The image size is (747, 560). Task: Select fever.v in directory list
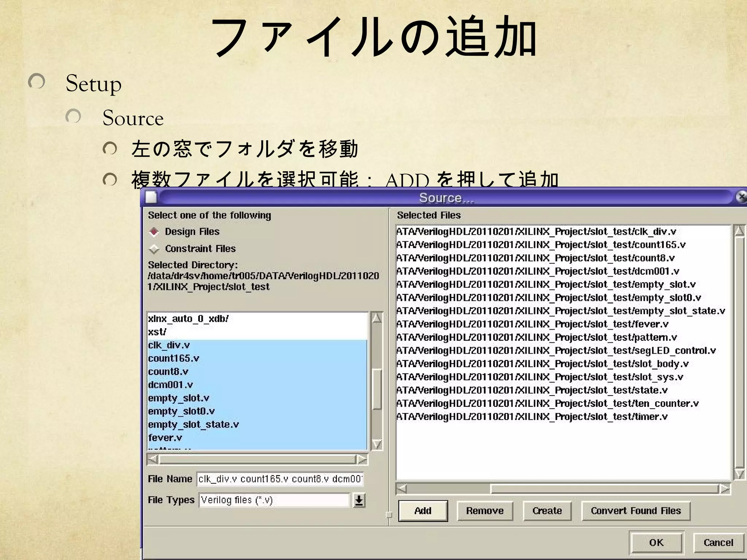pos(258,437)
